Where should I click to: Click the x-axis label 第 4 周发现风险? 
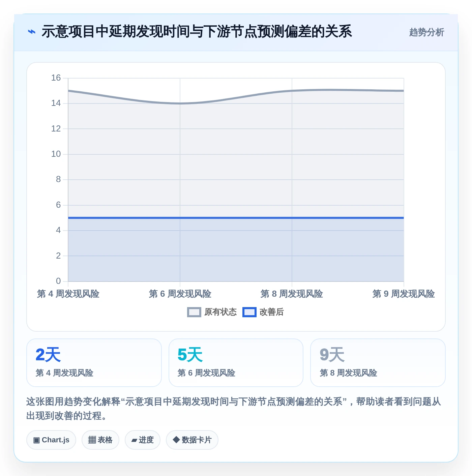(68, 294)
